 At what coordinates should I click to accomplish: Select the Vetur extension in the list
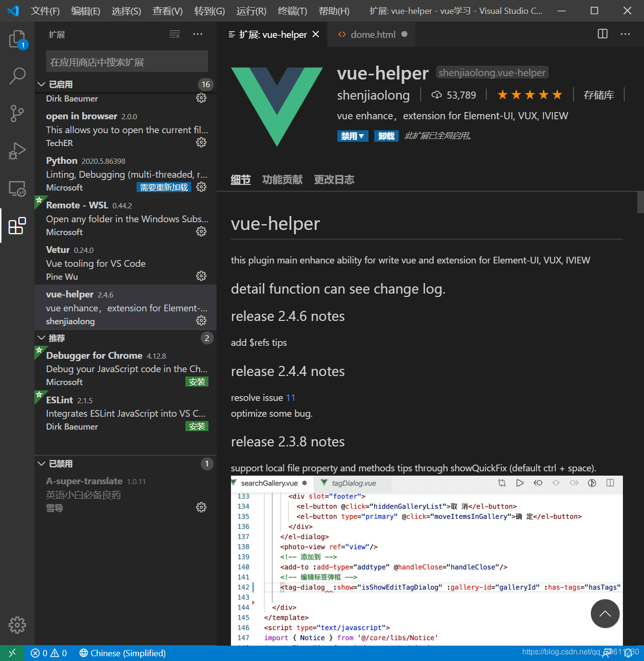coord(126,262)
